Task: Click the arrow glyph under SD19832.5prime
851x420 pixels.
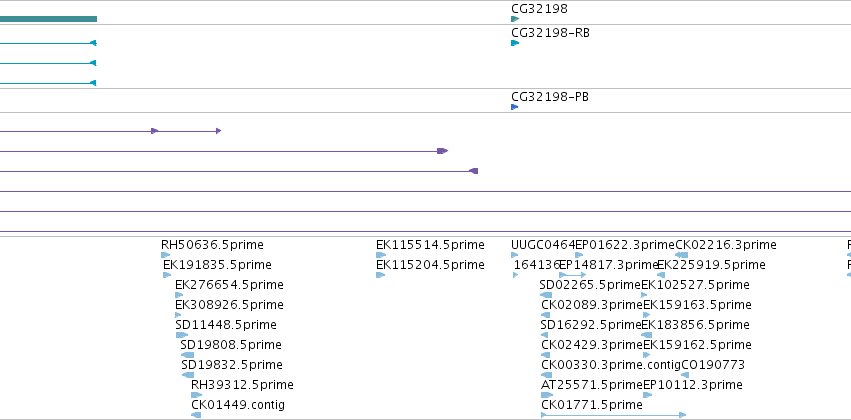Action: tap(188, 375)
